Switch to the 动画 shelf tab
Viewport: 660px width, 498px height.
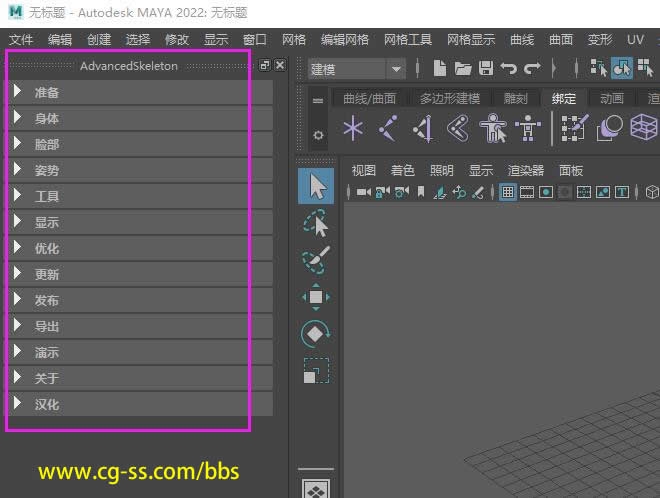pyautogui.click(x=612, y=98)
